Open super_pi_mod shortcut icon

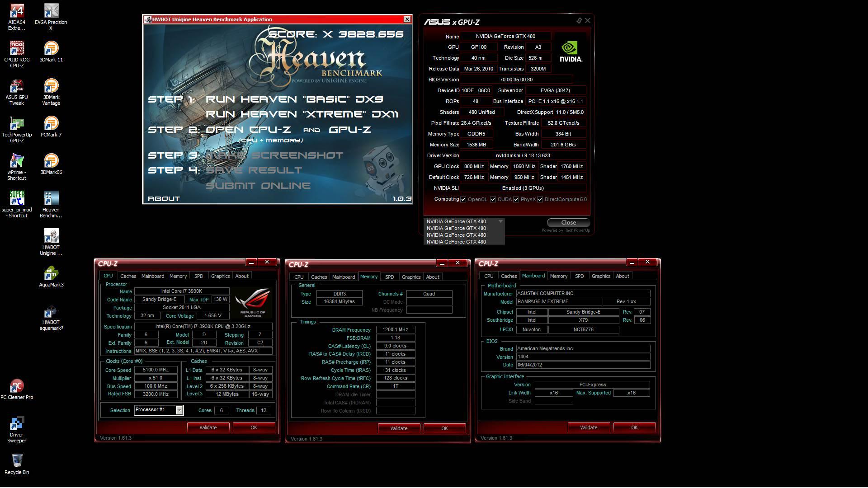pos(17,205)
